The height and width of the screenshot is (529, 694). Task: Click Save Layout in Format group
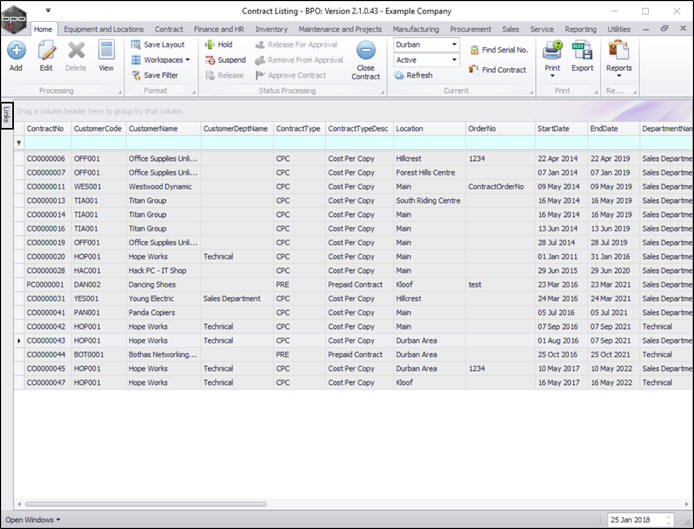[x=158, y=45]
